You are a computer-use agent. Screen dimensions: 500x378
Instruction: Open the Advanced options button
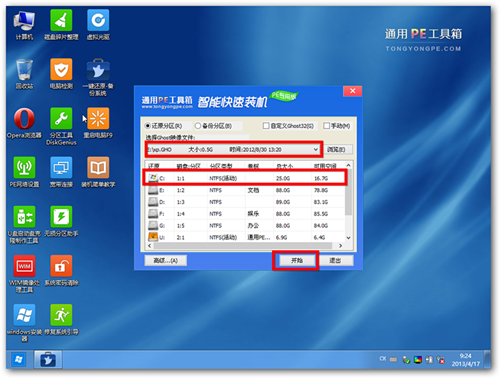click(165, 260)
